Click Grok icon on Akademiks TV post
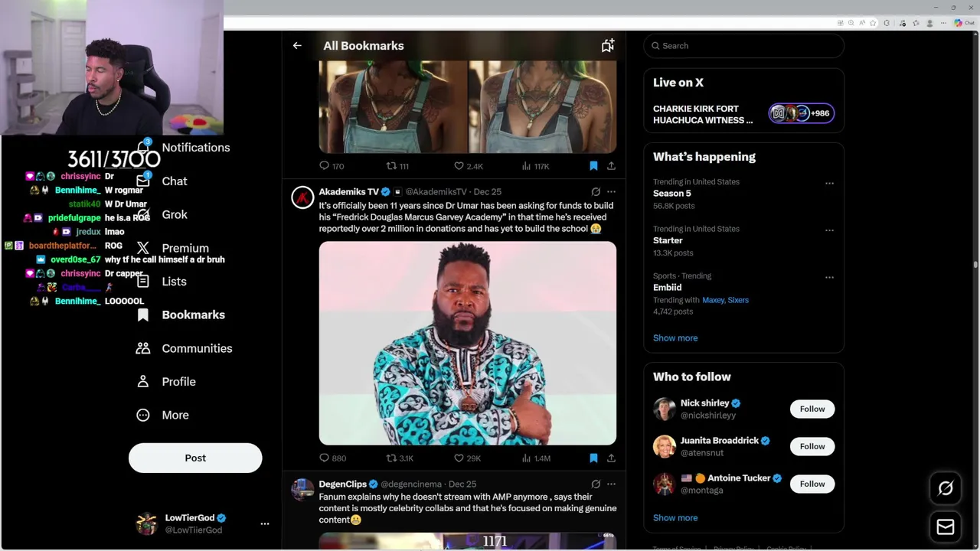 coord(596,192)
